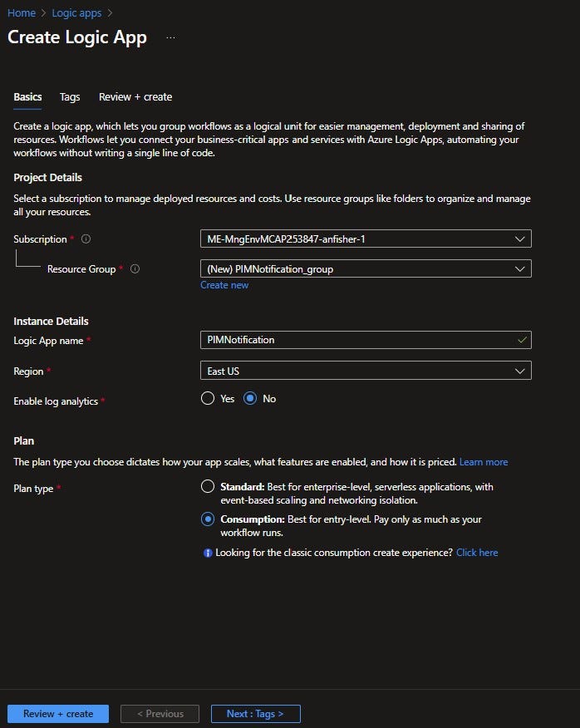
Task: Open the Subscription dropdown
Action: 366,238
